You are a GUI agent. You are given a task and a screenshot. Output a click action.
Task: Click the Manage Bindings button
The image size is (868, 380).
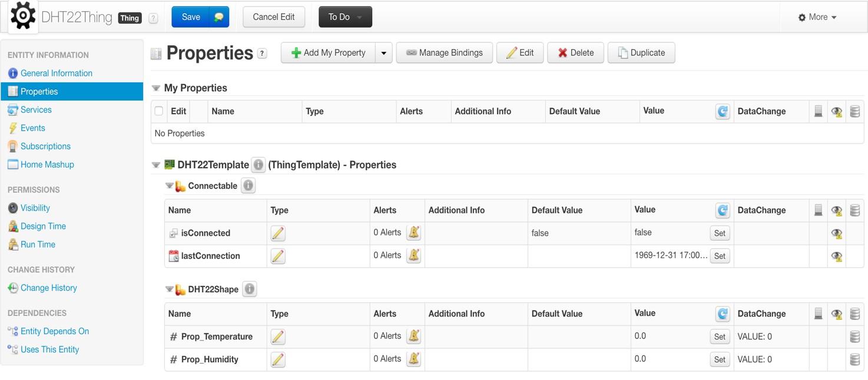(445, 53)
